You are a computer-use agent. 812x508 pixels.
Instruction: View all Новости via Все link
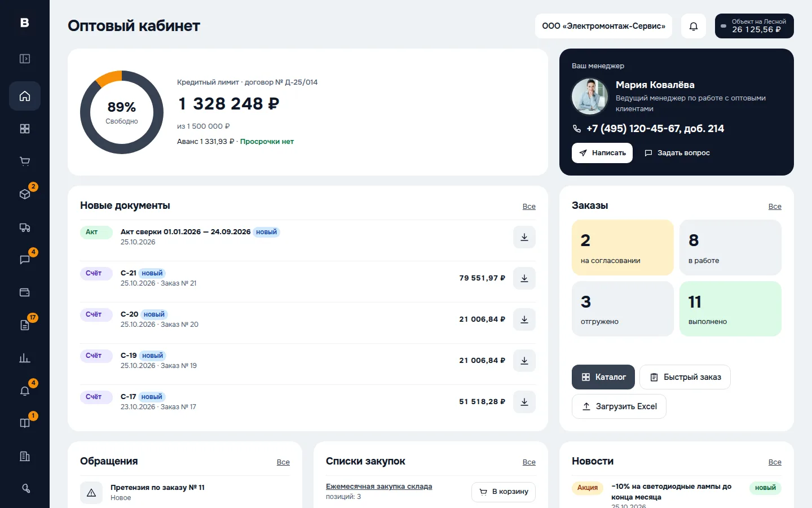[775, 462]
